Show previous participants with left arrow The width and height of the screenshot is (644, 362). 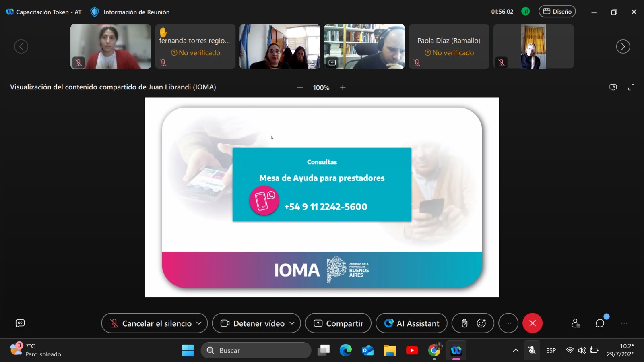[x=21, y=47]
